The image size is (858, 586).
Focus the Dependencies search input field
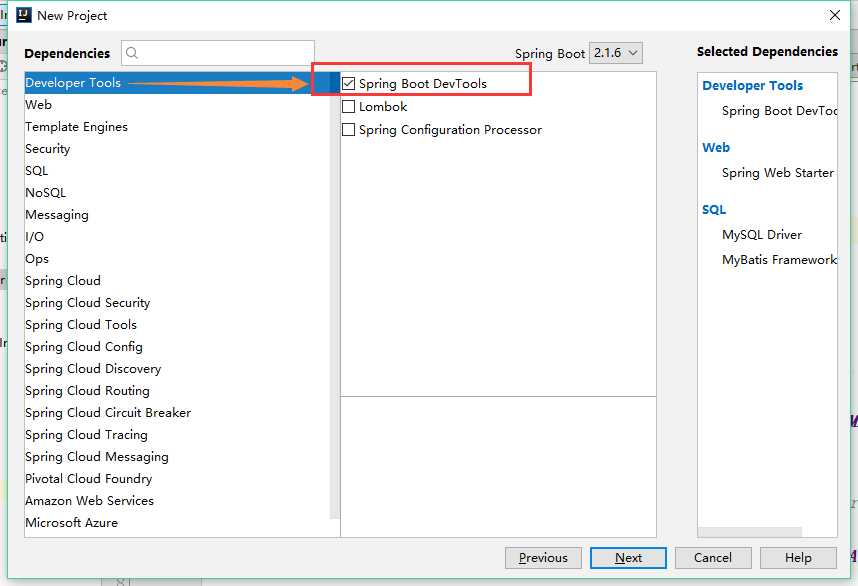pyautogui.click(x=218, y=53)
